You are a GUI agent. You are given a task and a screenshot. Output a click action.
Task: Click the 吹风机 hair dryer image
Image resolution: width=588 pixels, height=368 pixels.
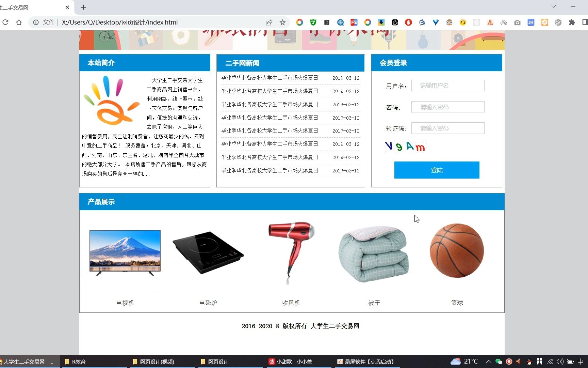(x=291, y=252)
